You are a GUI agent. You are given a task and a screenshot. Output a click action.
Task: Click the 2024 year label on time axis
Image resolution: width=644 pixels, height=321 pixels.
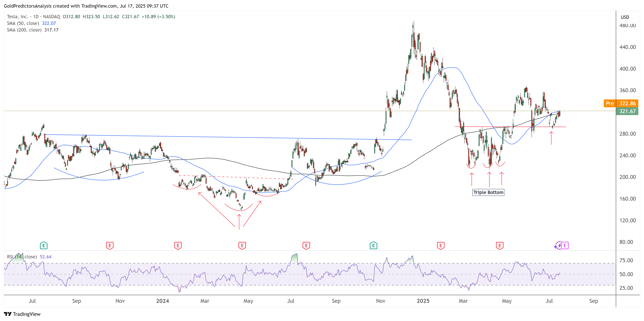162,301
